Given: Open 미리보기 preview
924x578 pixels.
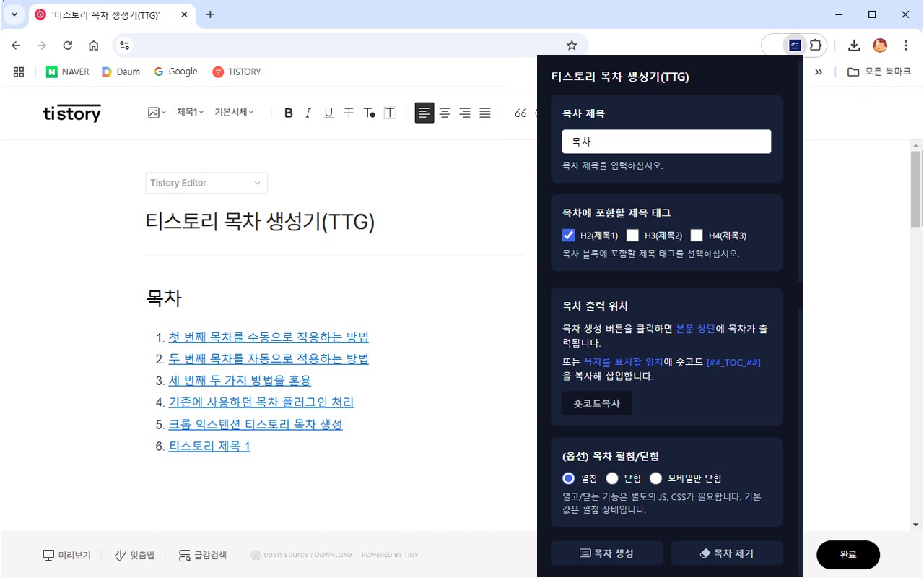Looking at the screenshot, I should click(x=67, y=555).
